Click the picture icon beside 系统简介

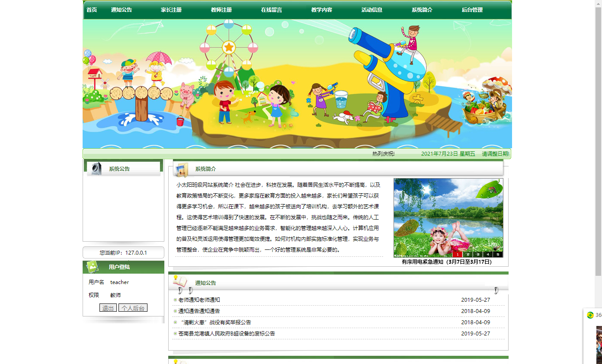(182, 170)
